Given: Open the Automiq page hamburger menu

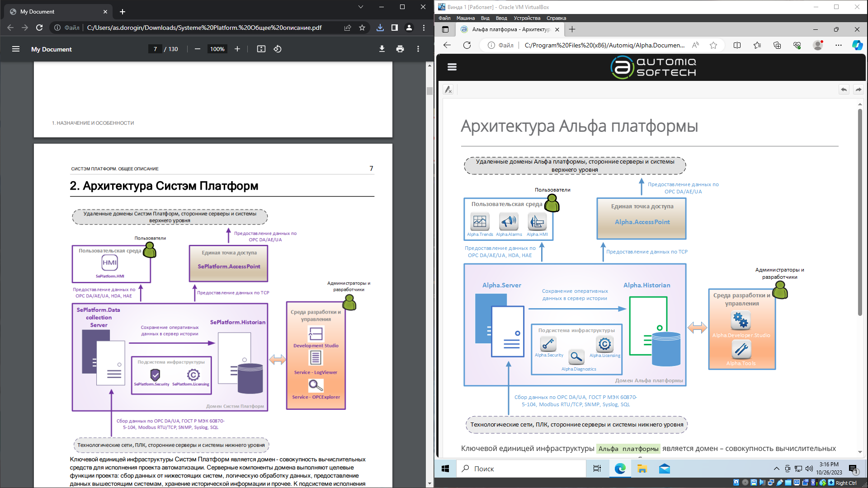Looking at the screenshot, I should (452, 67).
